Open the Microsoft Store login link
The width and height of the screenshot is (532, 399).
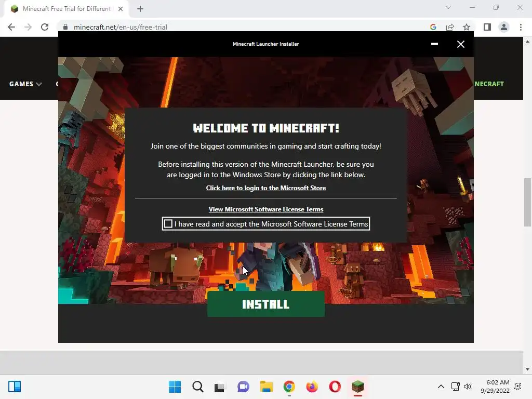pos(265,188)
